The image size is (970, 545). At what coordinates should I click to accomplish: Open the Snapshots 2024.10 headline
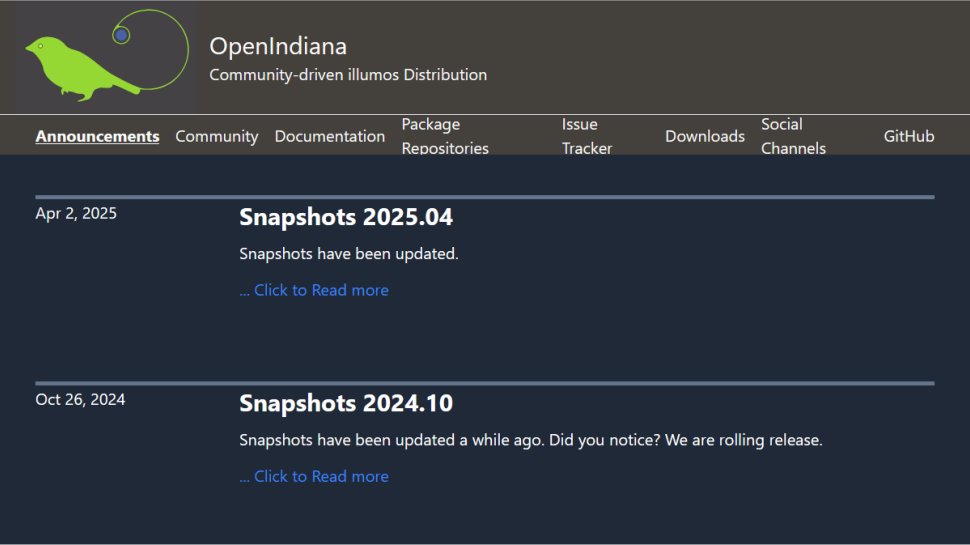(346, 403)
